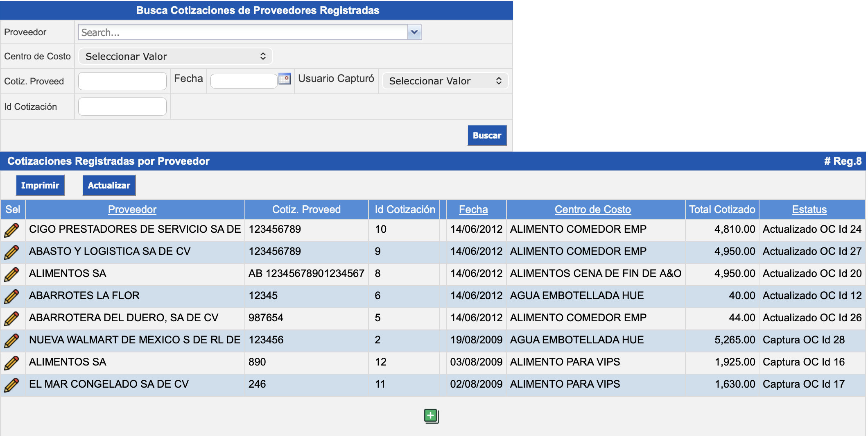
Task: Click the Actualizar button
Action: [x=109, y=185]
